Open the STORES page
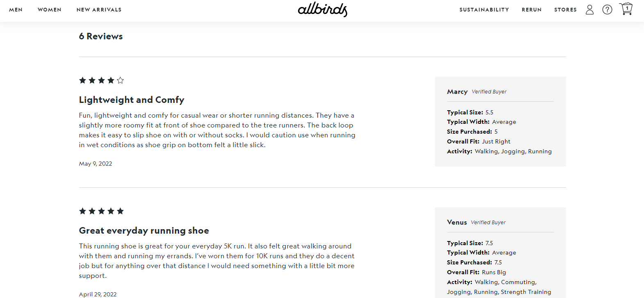 click(565, 9)
